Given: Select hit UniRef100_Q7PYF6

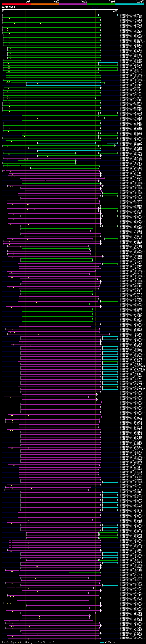Looking at the screenshot, I should (131, 467).
